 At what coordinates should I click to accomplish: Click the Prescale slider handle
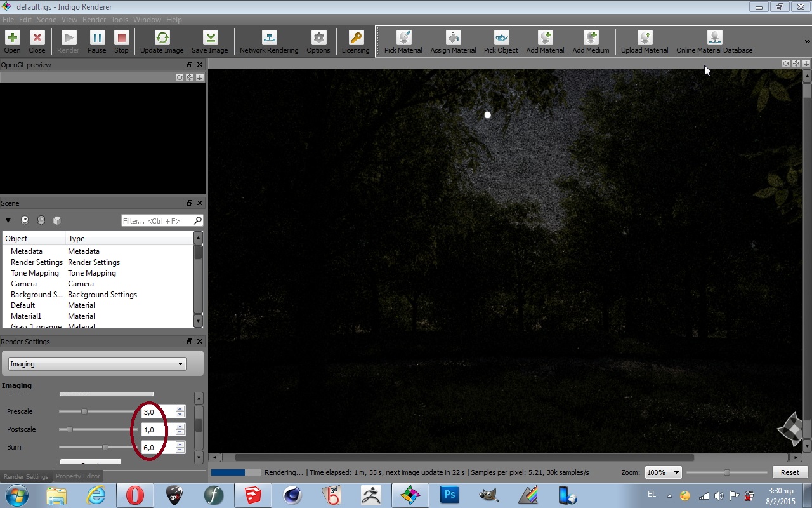click(84, 411)
